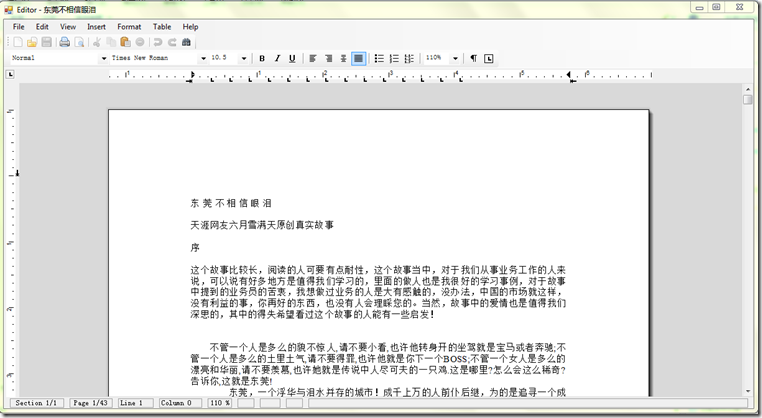762x418 pixels.
Task: Click the heading '序' in the document
Action: (195, 247)
